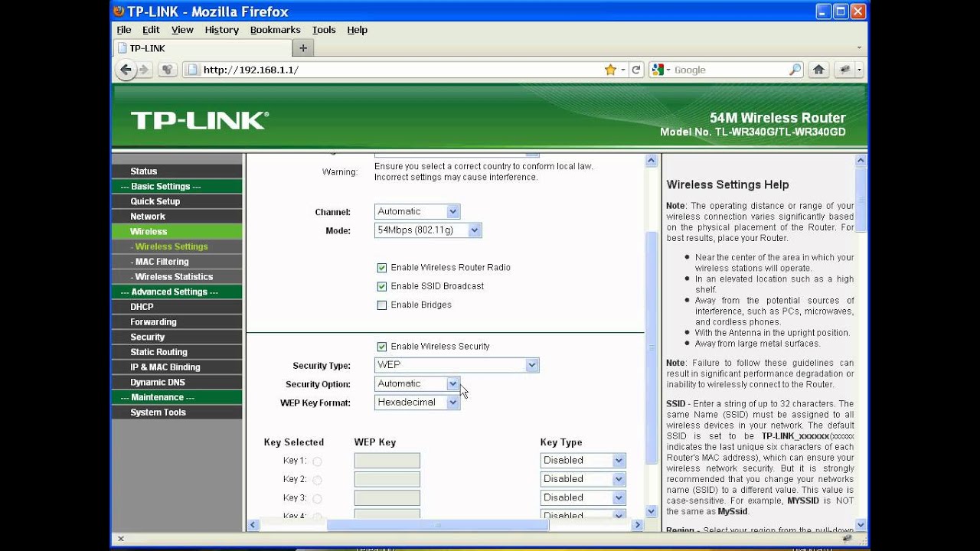Screen dimensions: 980x551
Task: Open the Security Type WEP dropdown
Action: [x=456, y=365]
